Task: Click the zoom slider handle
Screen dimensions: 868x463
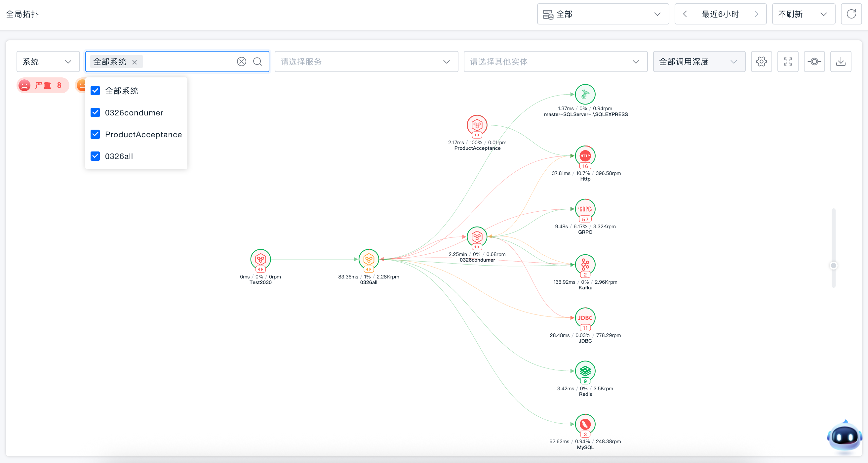Action: (833, 266)
